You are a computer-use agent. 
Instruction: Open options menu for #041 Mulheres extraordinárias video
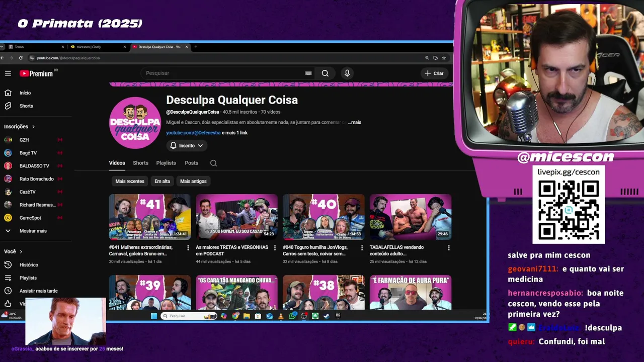[188, 248]
